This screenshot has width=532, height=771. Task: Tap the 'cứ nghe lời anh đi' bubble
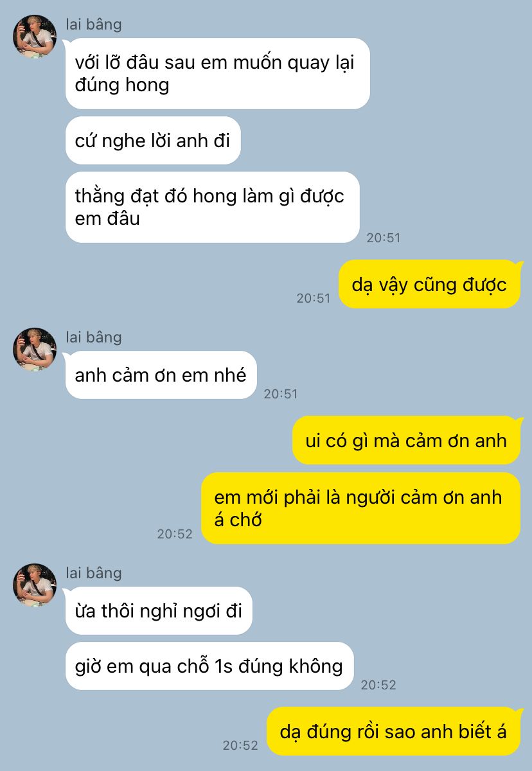pyautogui.click(x=153, y=141)
